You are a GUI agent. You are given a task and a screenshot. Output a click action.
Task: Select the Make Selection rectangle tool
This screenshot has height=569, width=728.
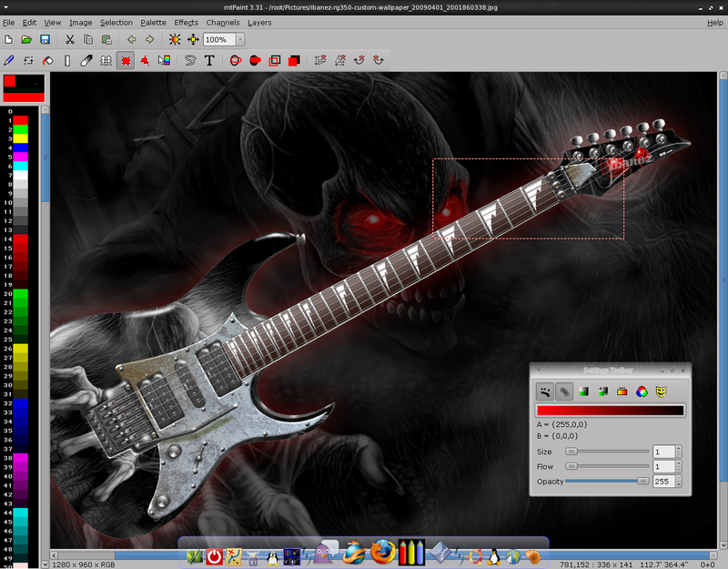click(x=126, y=60)
